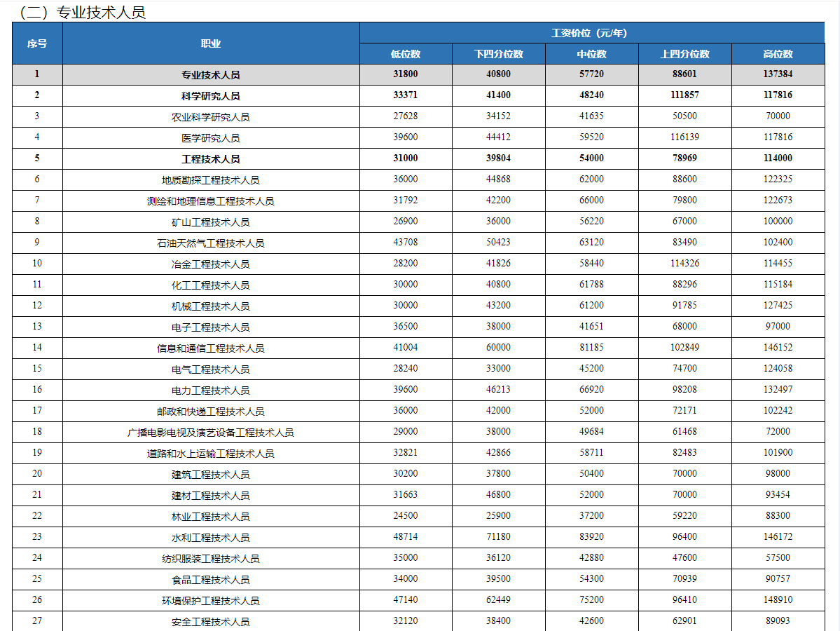Select upper quartile value 70939
Screen dimensions: 840x631
coord(684,578)
